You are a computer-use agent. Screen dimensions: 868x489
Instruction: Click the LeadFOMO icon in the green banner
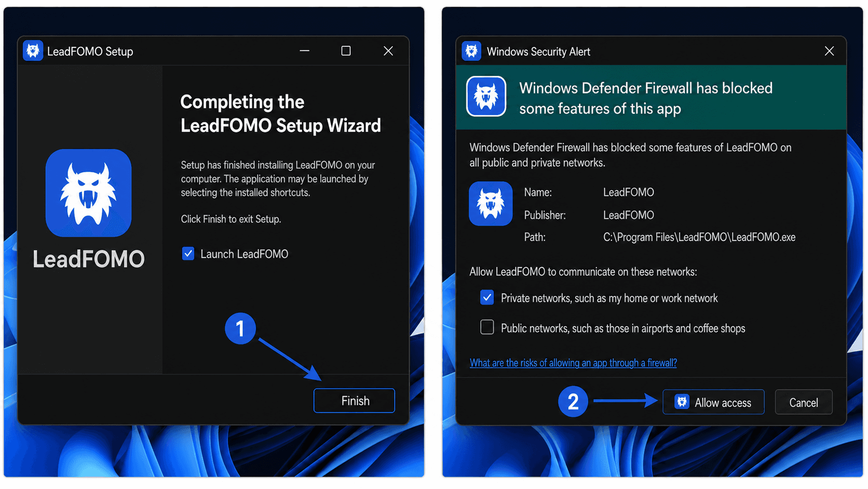486,96
